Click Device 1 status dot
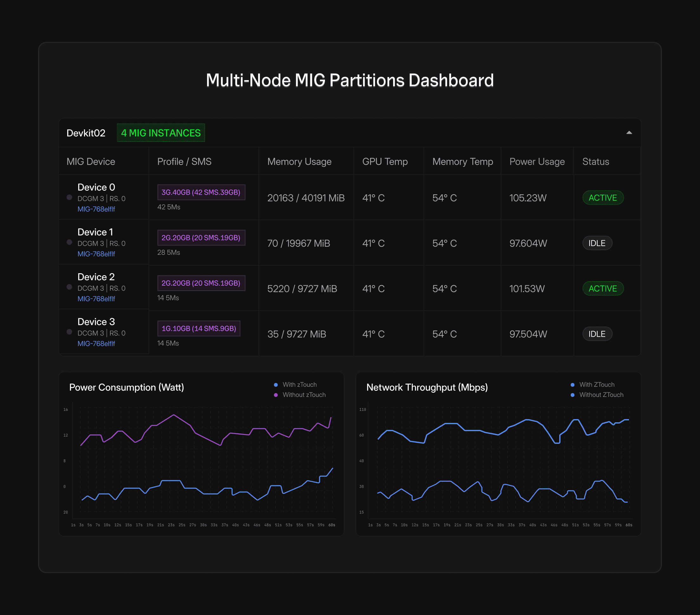This screenshot has height=615, width=700. (69, 242)
